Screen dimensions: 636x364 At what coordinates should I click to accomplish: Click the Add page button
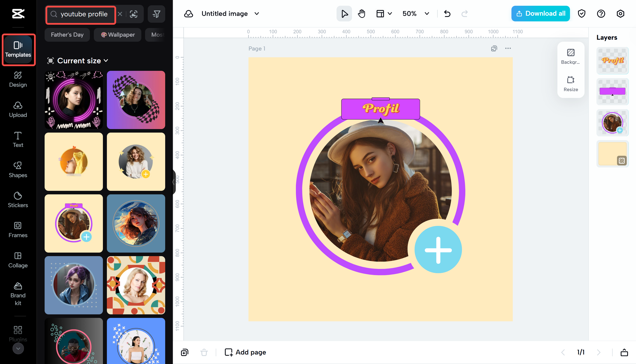[x=245, y=352]
